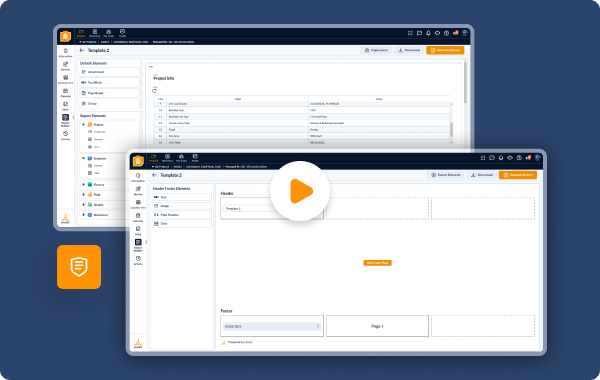
Task: Click Downloads in the front window
Action: coord(482,175)
